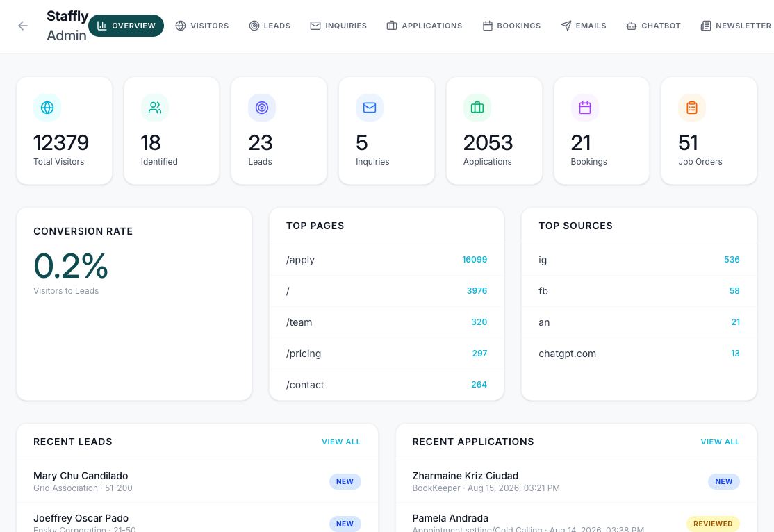Open Zharmaine Kriz Ciudad's application

coord(576,482)
